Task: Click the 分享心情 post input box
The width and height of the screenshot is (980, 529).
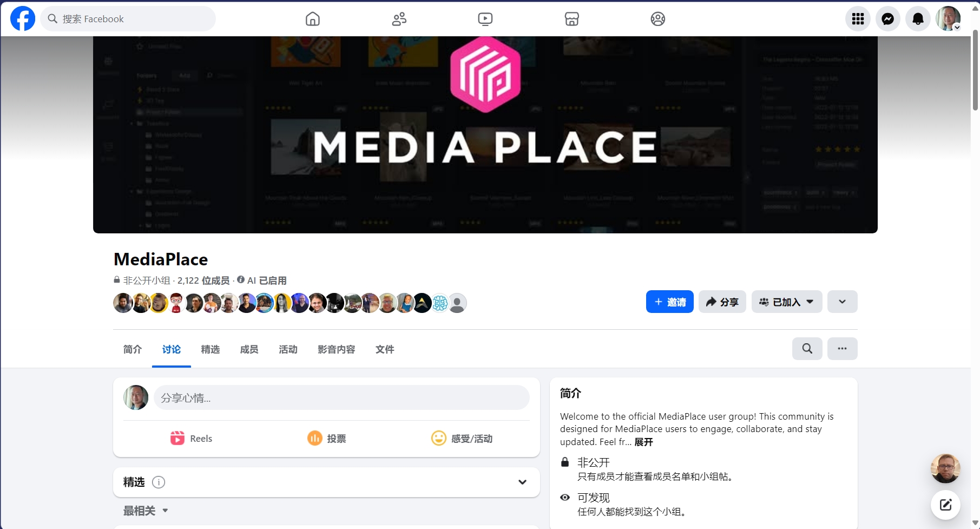Action: pyautogui.click(x=341, y=398)
